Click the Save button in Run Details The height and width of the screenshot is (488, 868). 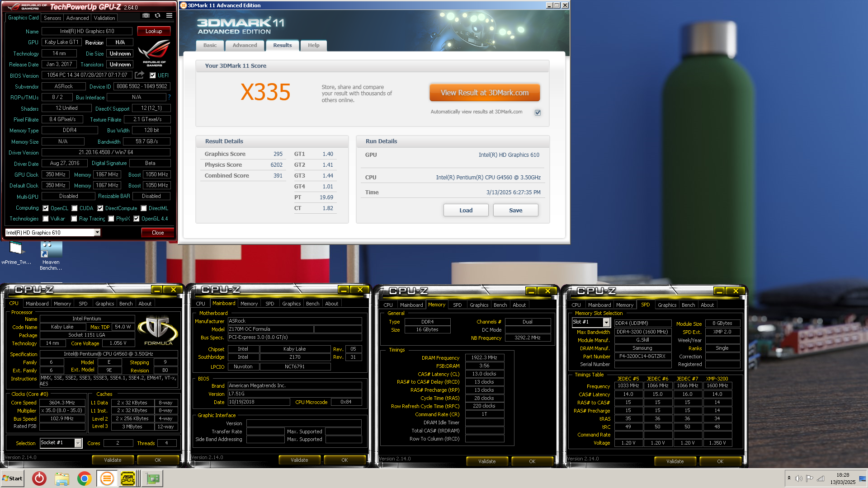[515, 210]
